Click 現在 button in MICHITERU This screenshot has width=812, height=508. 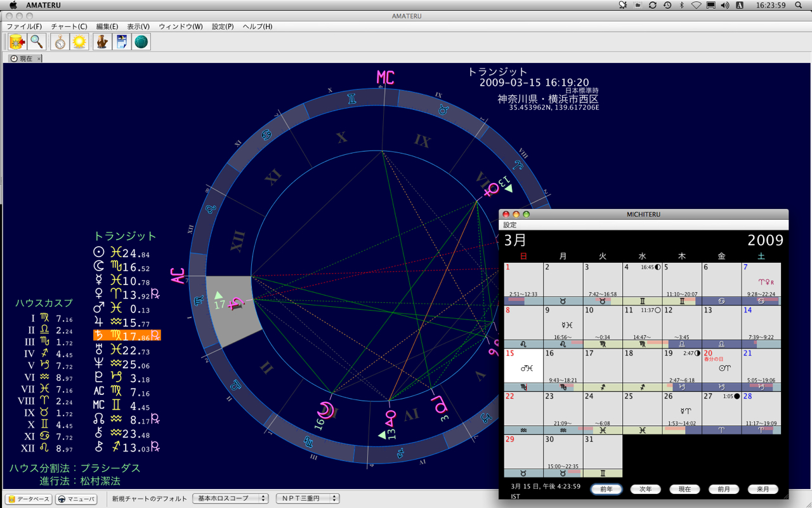coord(684,489)
